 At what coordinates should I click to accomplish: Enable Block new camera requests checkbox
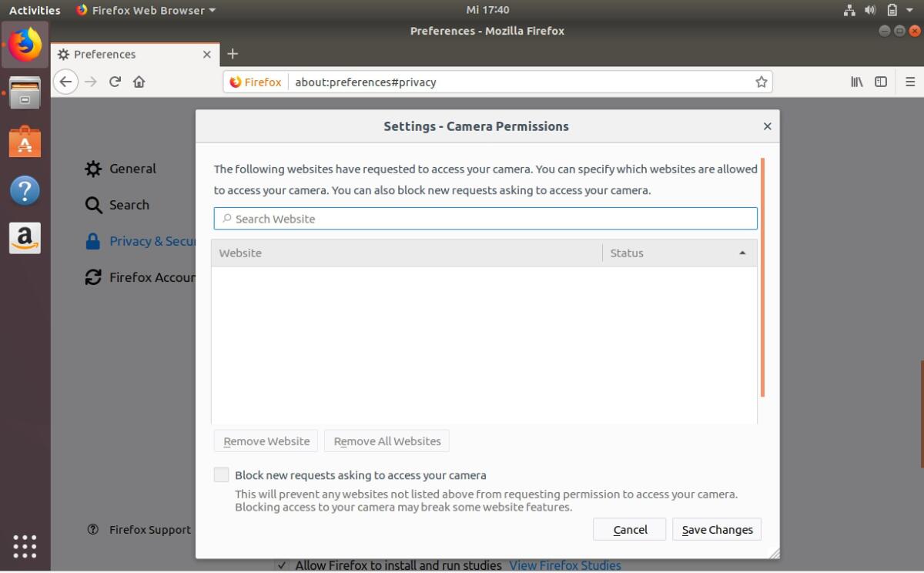tap(222, 475)
